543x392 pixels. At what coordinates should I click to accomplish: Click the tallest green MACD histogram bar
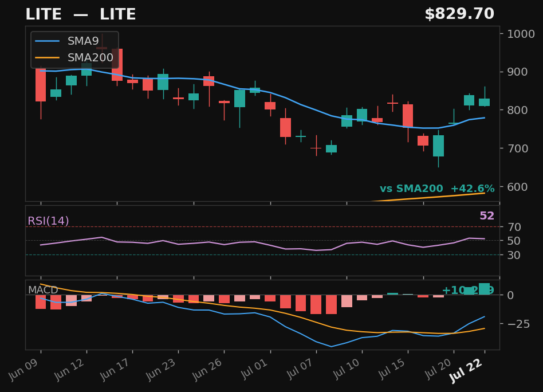485,289
